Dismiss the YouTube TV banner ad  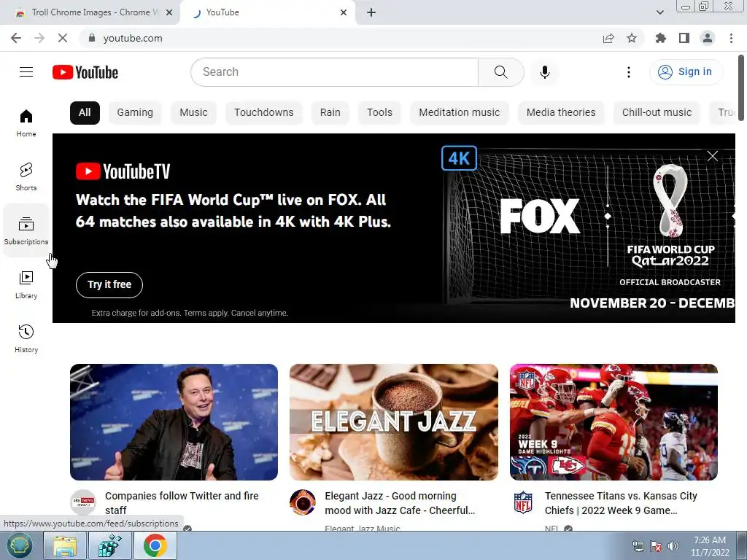[712, 156]
